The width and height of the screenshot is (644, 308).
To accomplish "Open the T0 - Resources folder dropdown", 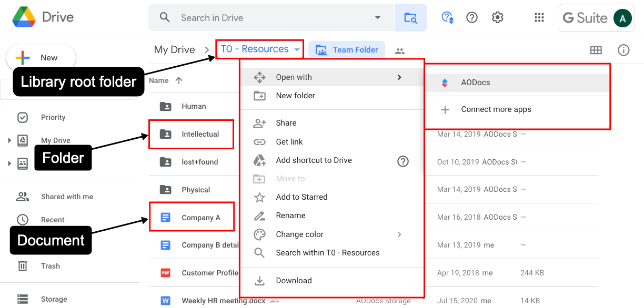I will tap(297, 50).
